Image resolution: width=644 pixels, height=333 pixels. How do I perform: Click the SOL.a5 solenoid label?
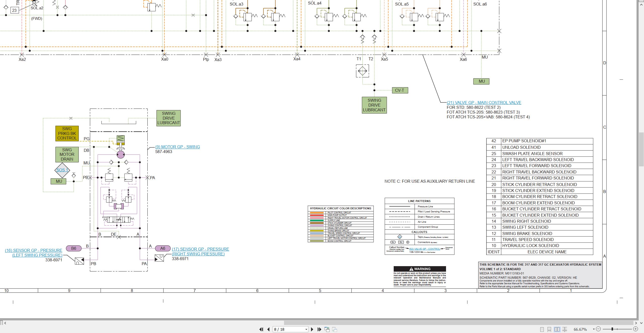(x=402, y=4)
